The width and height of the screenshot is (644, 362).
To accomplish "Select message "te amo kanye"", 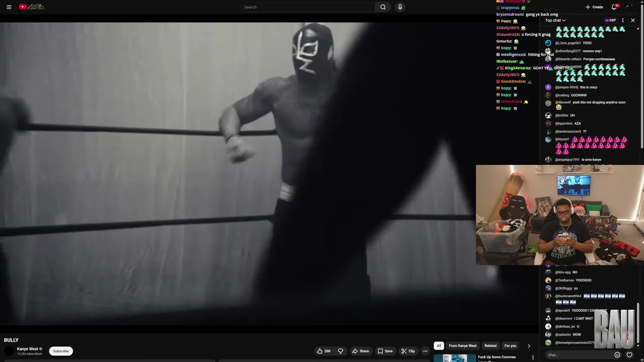I will 591,159.
